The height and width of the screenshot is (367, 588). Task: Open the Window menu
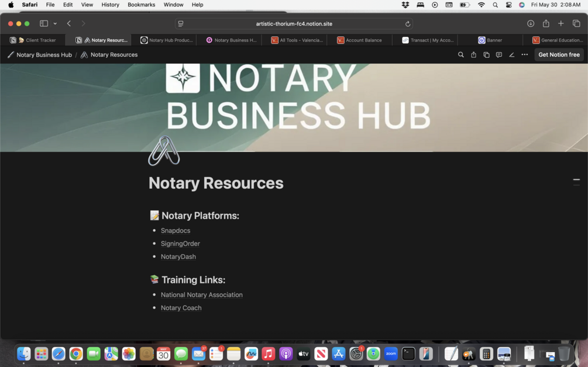pyautogui.click(x=173, y=5)
